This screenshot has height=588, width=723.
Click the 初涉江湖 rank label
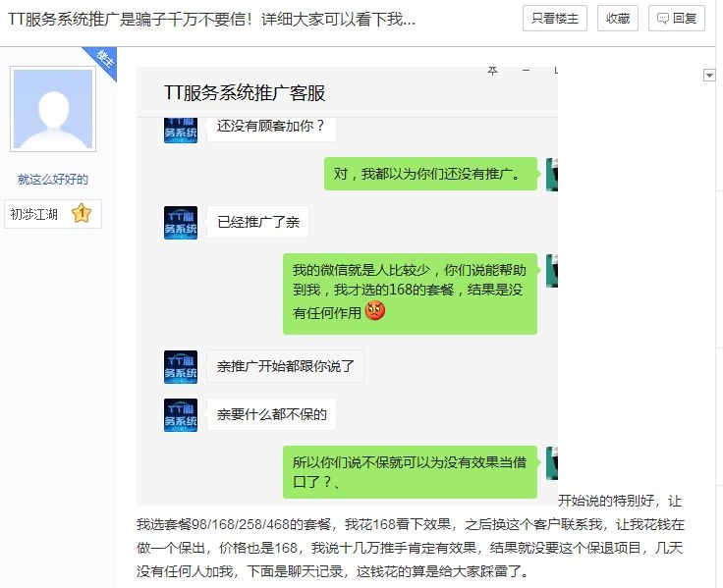coord(33,214)
